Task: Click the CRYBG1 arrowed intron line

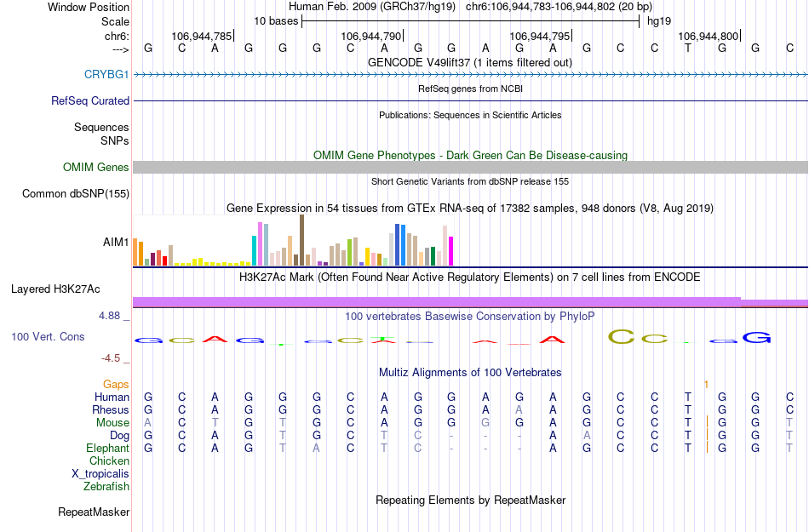Action: point(470,75)
